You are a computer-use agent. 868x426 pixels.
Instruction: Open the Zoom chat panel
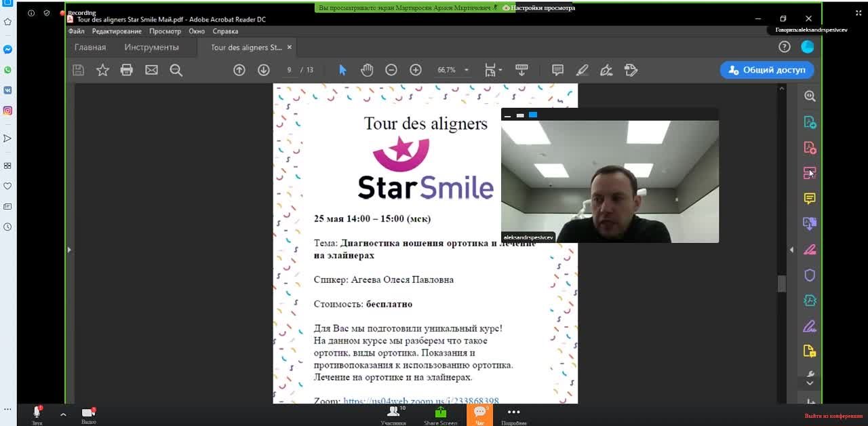[480, 415]
